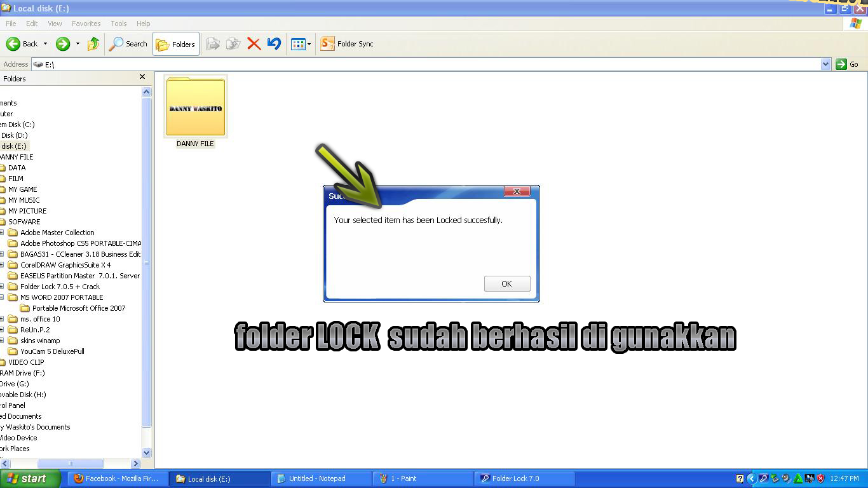Switch to Untitled - Notepad taskbar item
This screenshot has height=488, width=868.
[x=322, y=478]
